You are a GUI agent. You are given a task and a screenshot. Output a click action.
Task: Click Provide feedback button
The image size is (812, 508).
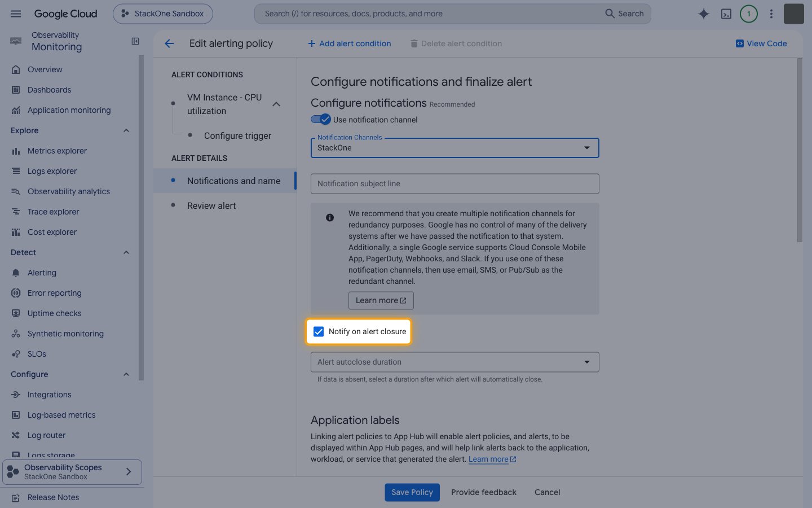[484, 492]
